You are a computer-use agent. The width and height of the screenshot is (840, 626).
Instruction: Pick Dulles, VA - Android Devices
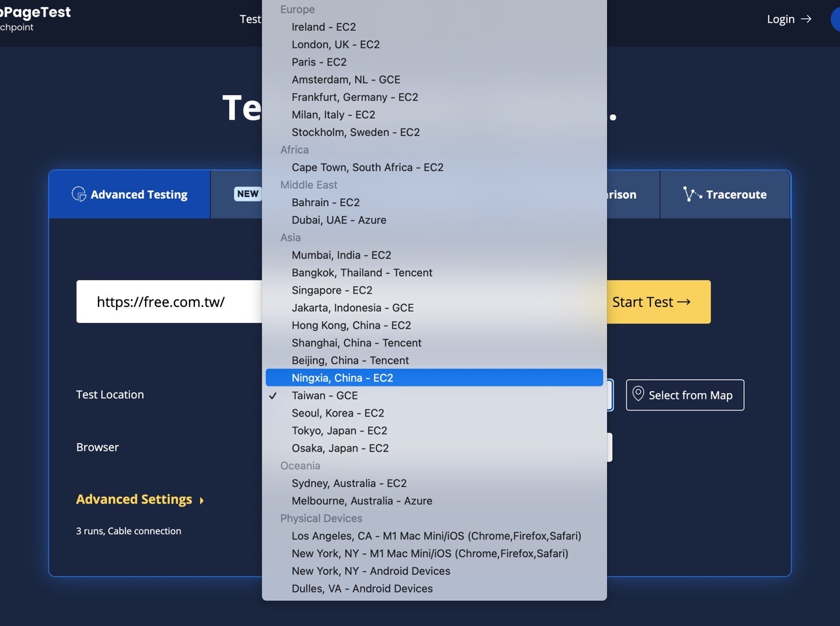pos(434,589)
